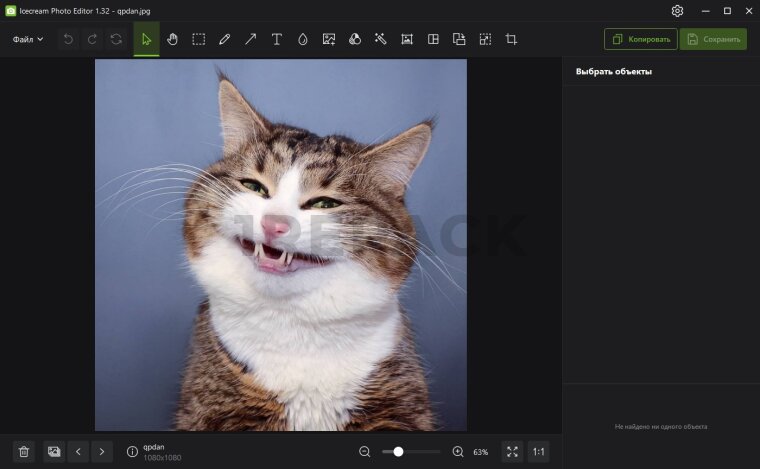Delete image using trash icon

25,452
